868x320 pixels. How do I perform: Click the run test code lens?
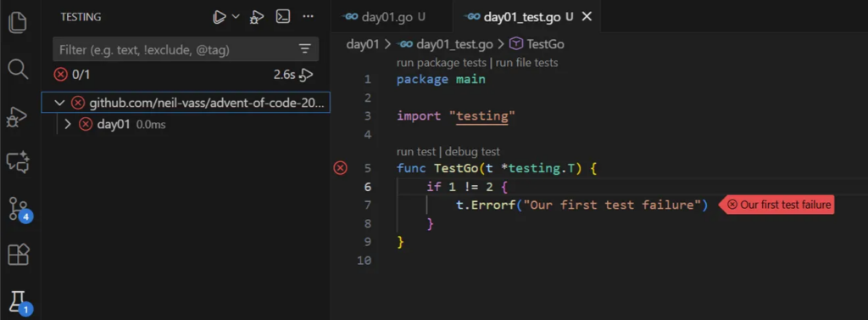point(416,151)
